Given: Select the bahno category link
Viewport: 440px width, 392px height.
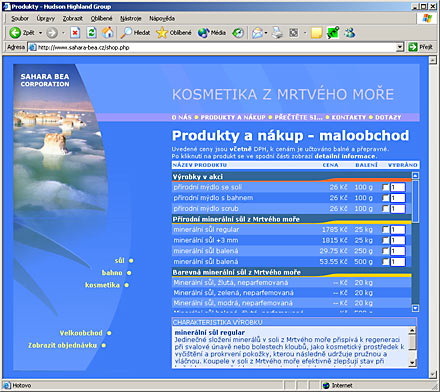Looking at the screenshot, I should 112,273.
